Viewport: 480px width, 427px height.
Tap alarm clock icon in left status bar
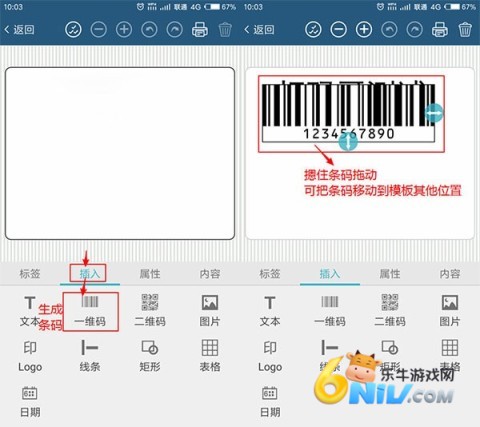(140, 7)
